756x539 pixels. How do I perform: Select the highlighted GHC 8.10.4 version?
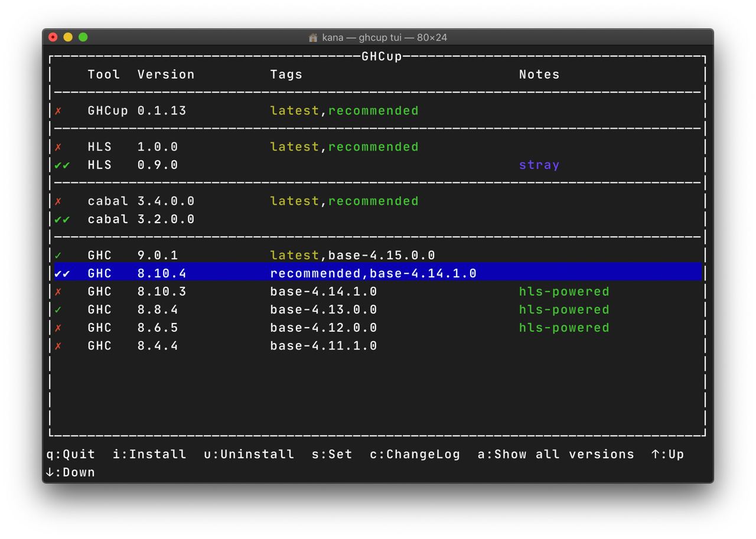(162, 273)
